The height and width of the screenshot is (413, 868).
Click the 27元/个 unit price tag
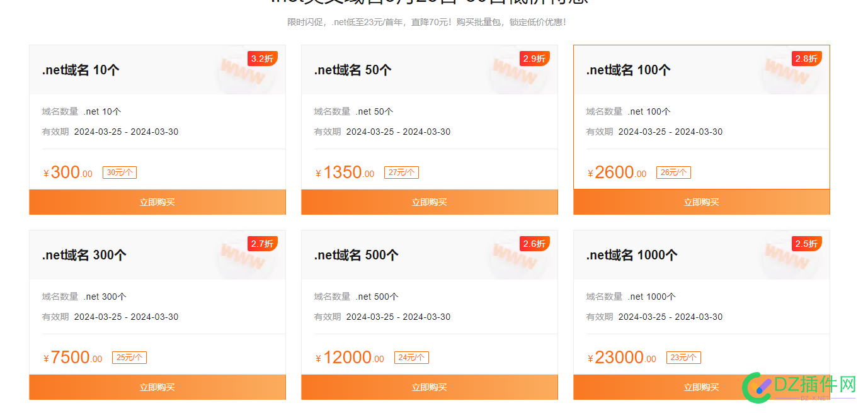401,173
